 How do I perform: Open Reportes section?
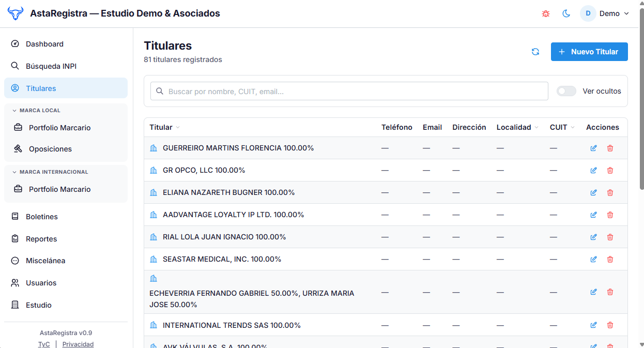(x=66, y=239)
